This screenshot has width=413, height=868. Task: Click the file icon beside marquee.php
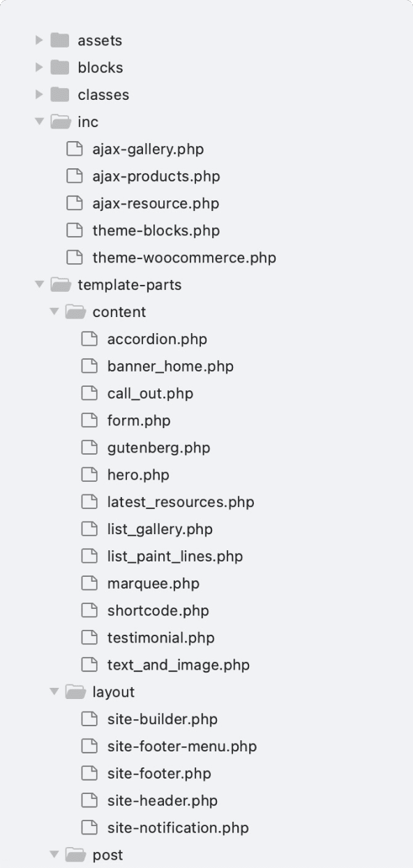click(89, 583)
